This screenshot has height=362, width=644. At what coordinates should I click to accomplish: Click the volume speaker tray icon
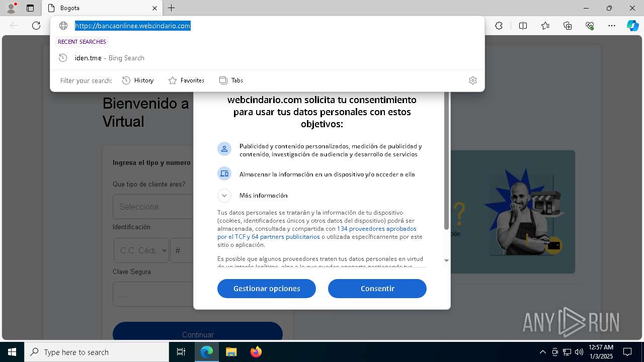(x=579, y=352)
